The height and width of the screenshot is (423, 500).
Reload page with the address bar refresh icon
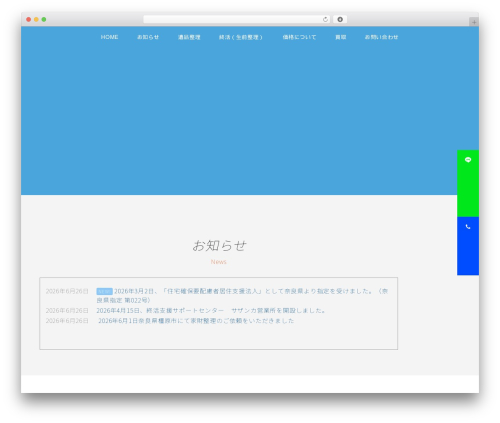click(x=325, y=19)
